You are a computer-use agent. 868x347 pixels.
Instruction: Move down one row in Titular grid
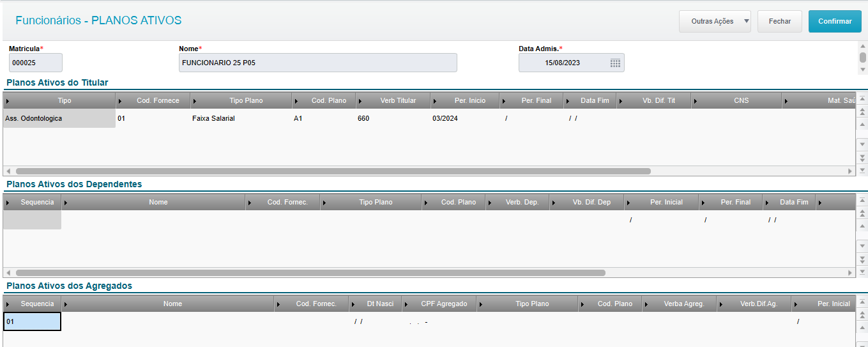click(862, 144)
